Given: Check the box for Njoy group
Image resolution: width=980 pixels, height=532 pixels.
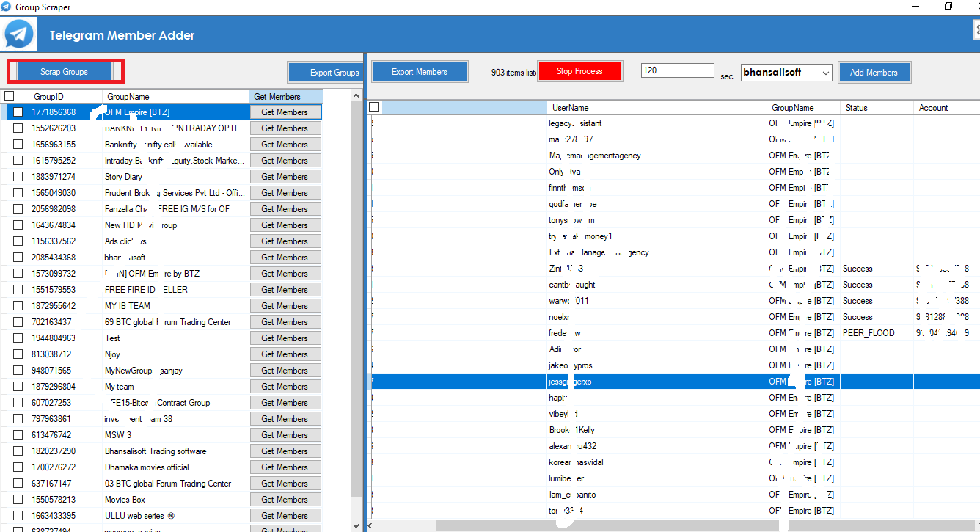Looking at the screenshot, I should coord(18,354).
